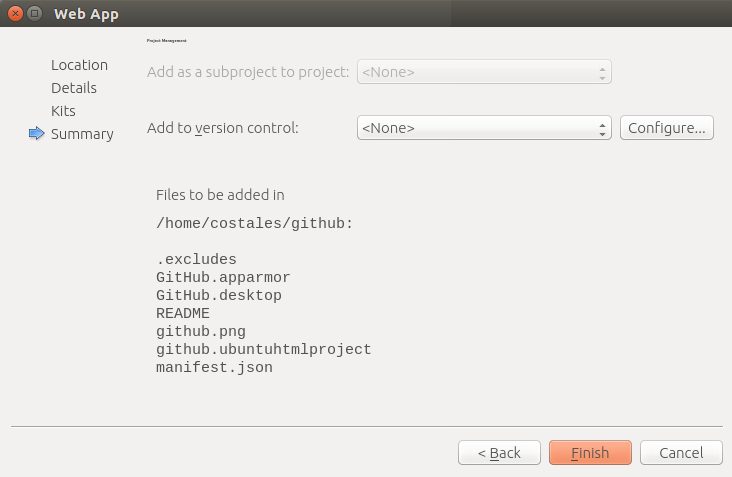Click the .excludes file entry
The image size is (732, 477).
pos(196,260)
